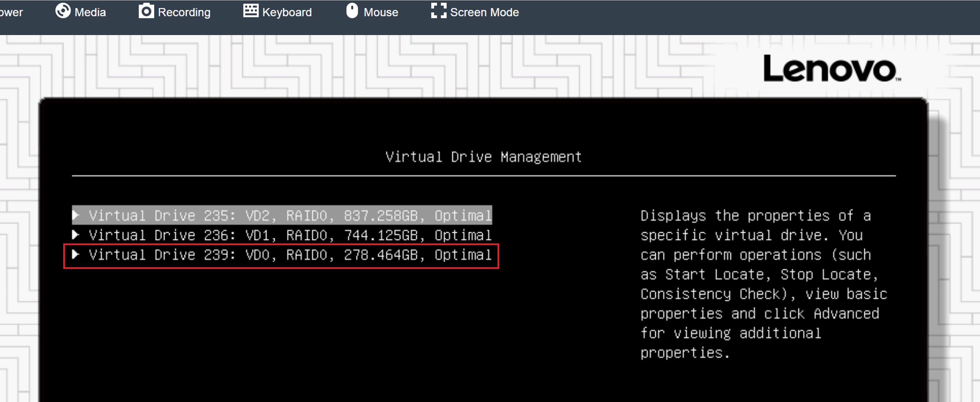Select Virtual Drive 239 VD0 entry
The height and width of the screenshot is (402, 980).
282,255
